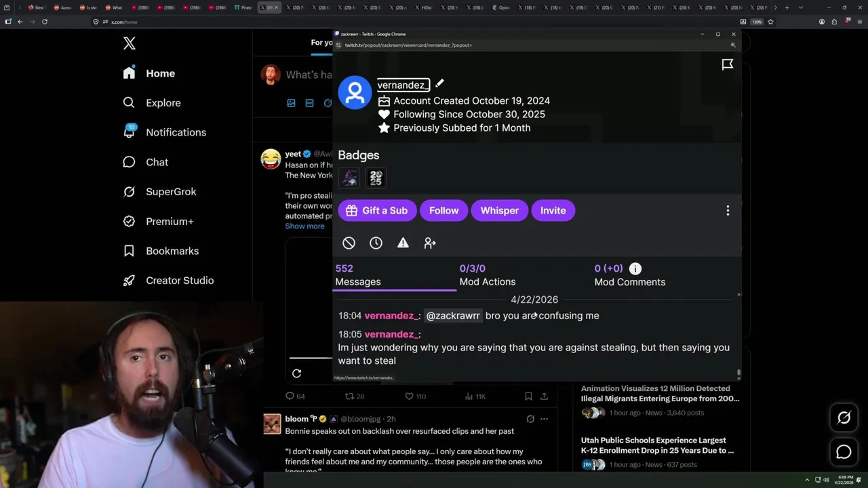Image resolution: width=868 pixels, height=488 pixels.
Task: View analytics showing 11K views
Action: click(475, 396)
